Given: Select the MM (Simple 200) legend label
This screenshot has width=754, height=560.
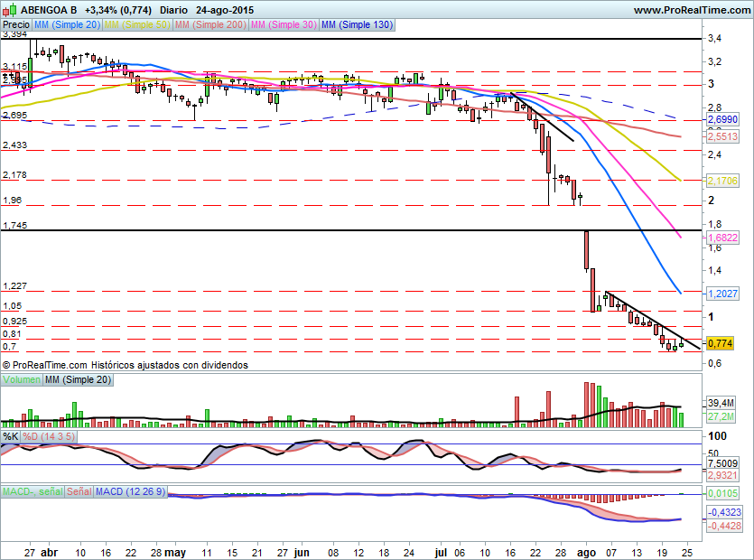Looking at the screenshot, I should click(x=210, y=24).
